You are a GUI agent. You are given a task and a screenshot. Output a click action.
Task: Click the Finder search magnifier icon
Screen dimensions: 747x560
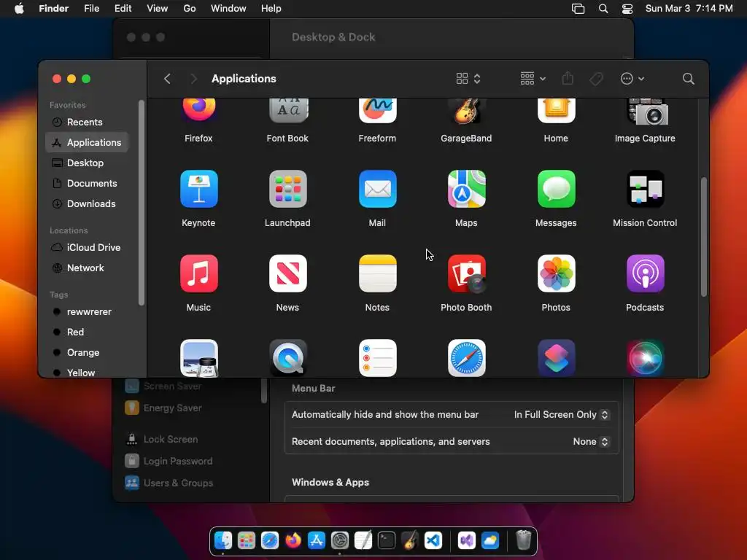point(688,79)
